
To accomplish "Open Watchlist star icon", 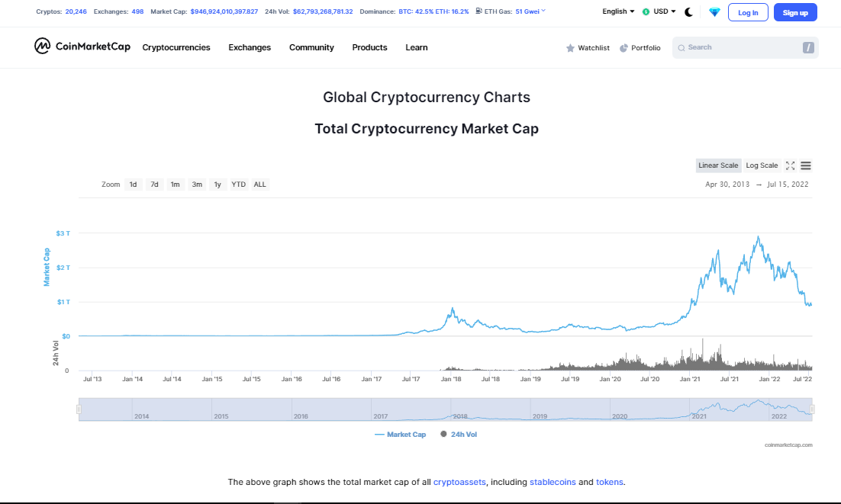I will [570, 48].
